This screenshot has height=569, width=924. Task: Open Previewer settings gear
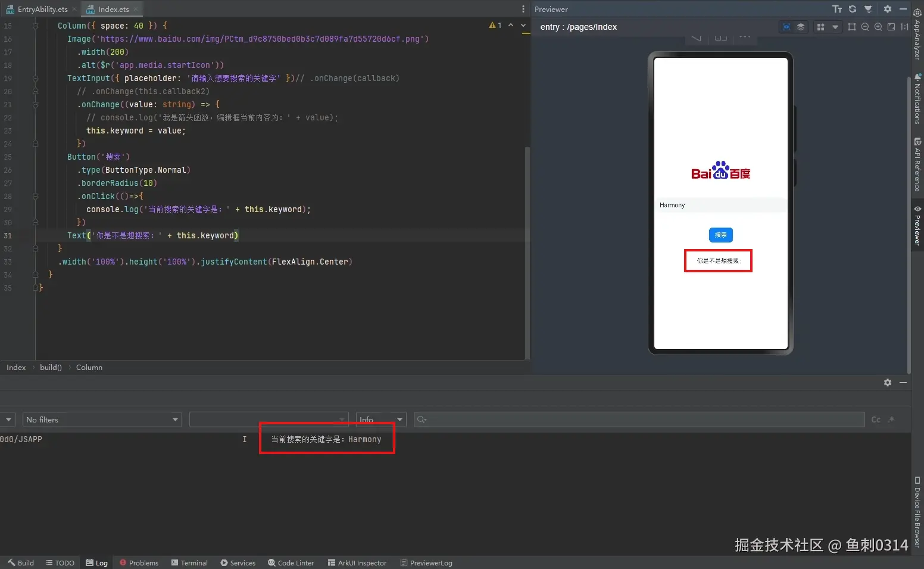click(888, 9)
